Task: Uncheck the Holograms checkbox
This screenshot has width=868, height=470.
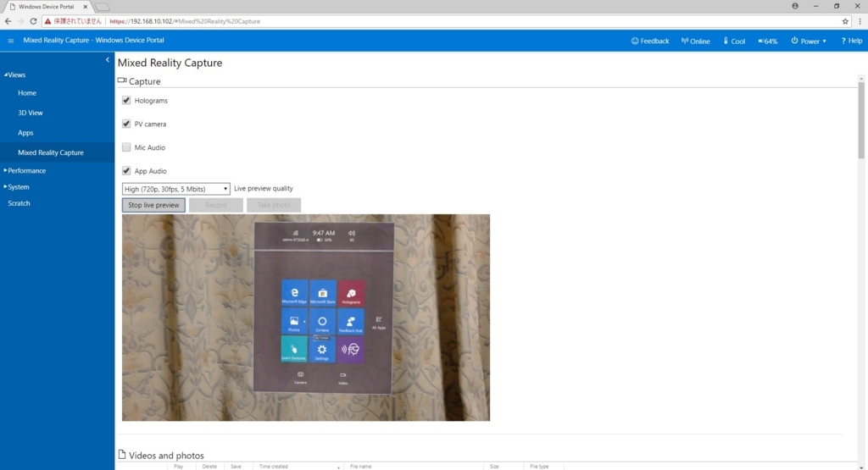Action: (x=126, y=100)
